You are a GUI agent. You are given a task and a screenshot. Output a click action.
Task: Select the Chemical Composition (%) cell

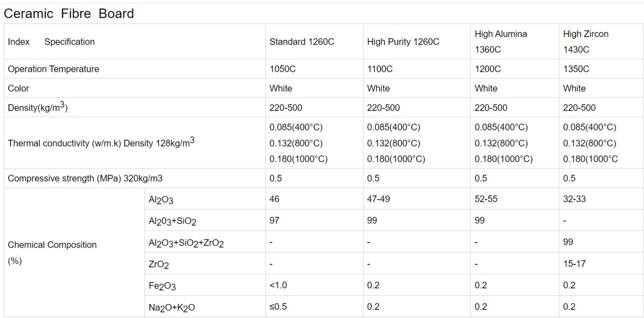tap(74, 253)
